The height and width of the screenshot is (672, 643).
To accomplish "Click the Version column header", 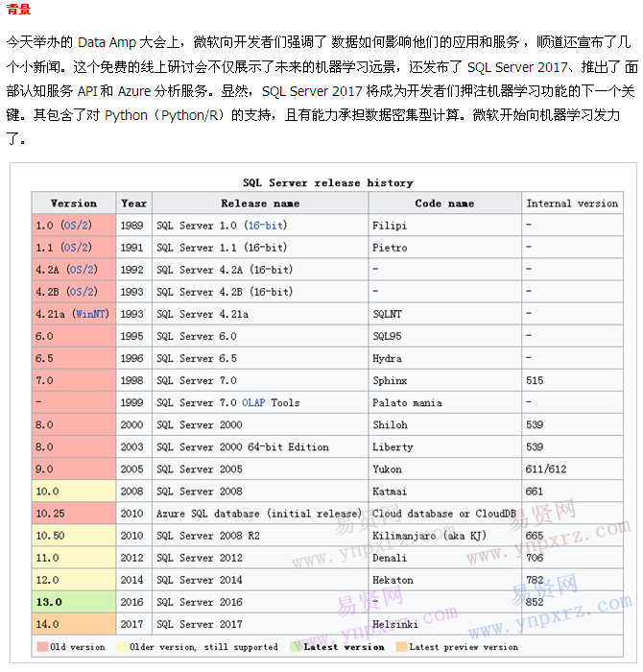I will pyautogui.click(x=74, y=204).
